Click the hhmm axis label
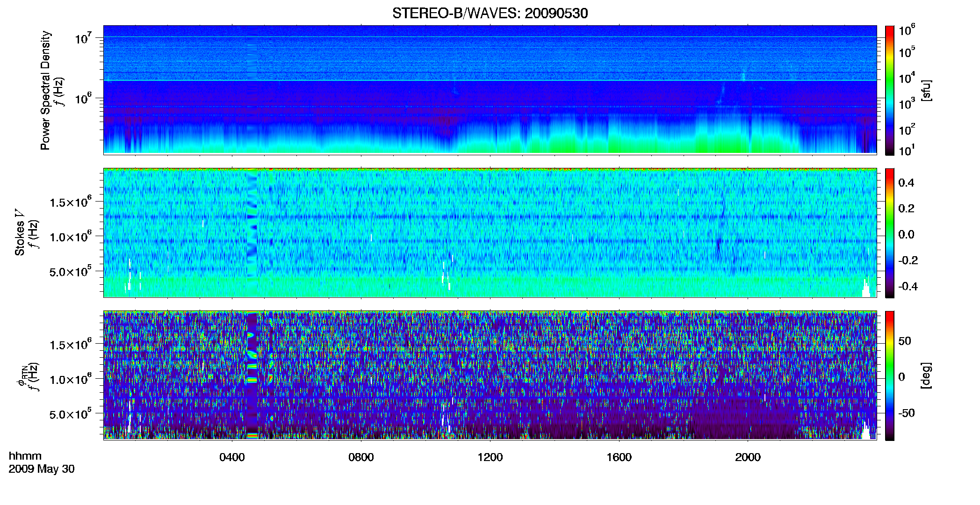The height and width of the screenshot is (505, 980). point(25,456)
